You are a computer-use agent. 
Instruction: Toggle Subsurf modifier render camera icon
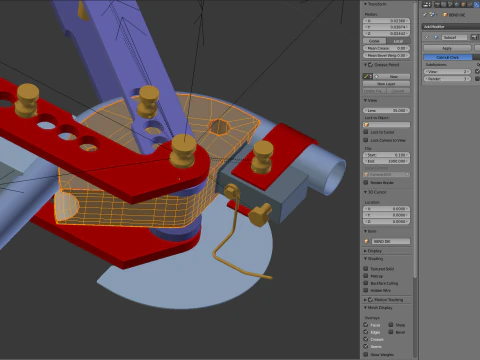pyautogui.click(x=474, y=37)
